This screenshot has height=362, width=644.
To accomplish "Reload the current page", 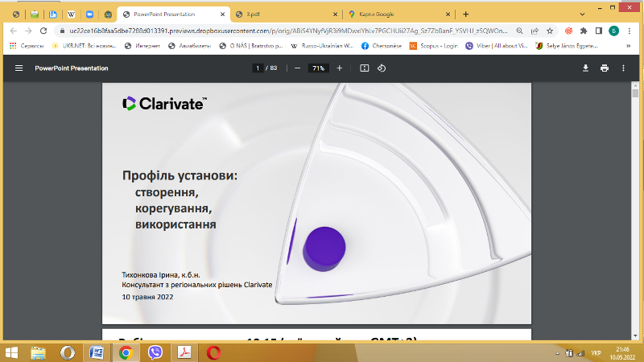I will tap(45, 31).
